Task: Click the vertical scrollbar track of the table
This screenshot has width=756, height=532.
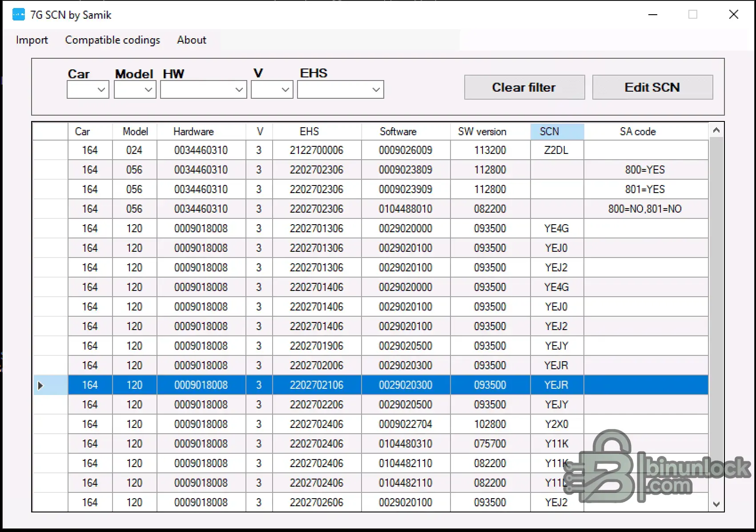Action: pyautogui.click(x=716, y=317)
